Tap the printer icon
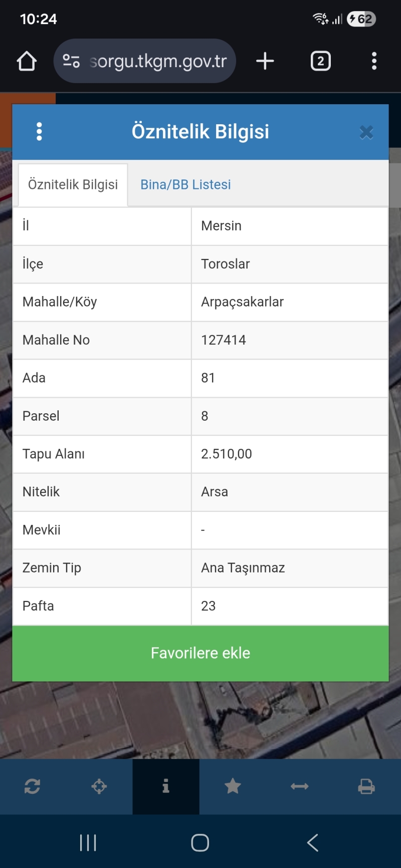 point(366,786)
